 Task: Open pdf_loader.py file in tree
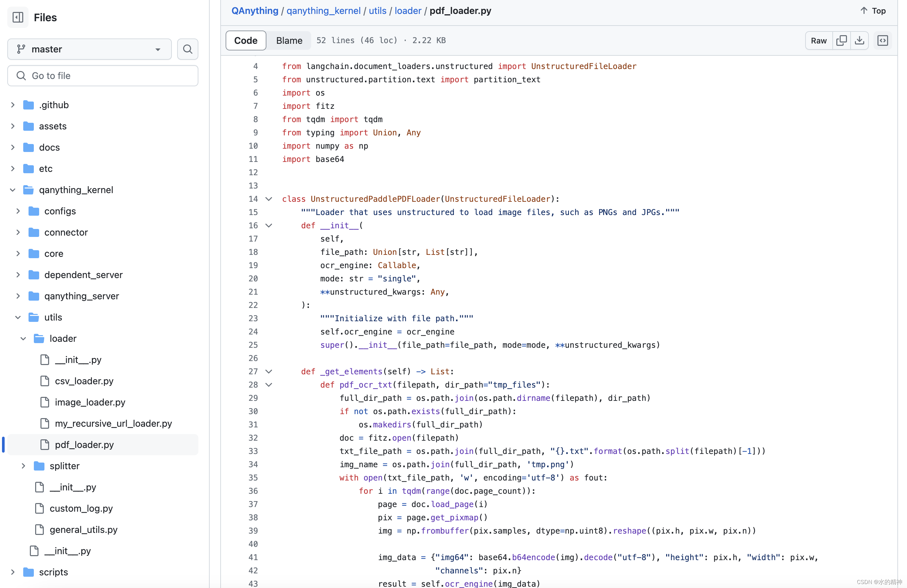pyautogui.click(x=84, y=444)
